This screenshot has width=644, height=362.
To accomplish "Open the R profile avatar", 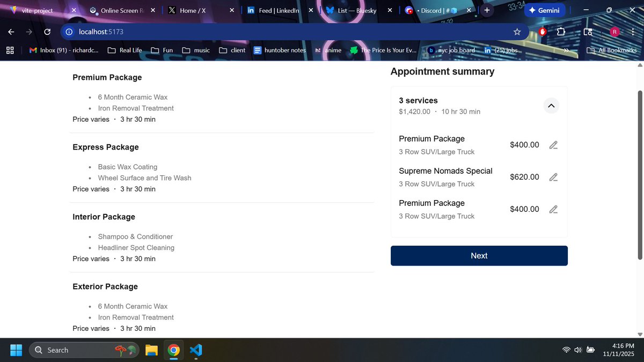I will pyautogui.click(x=614, y=32).
